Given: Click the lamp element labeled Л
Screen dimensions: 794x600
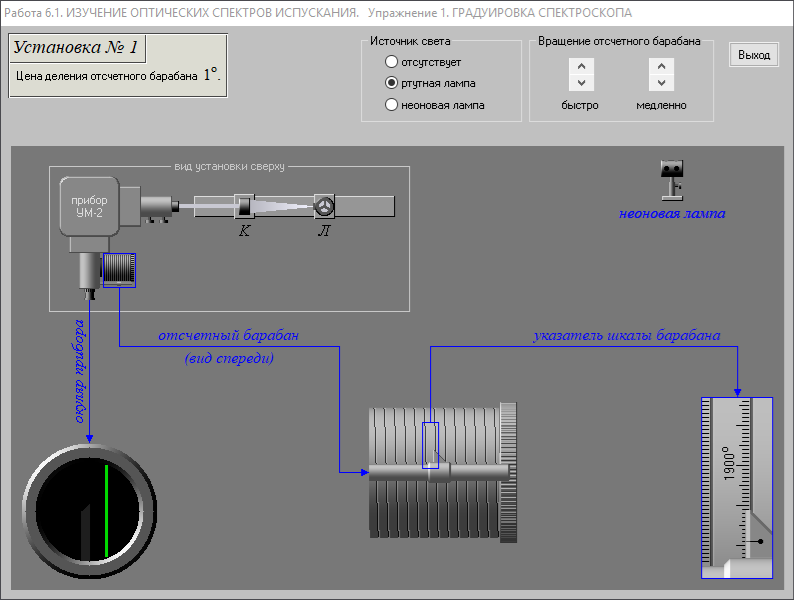Looking at the screenshot, I should coord(324,206).
